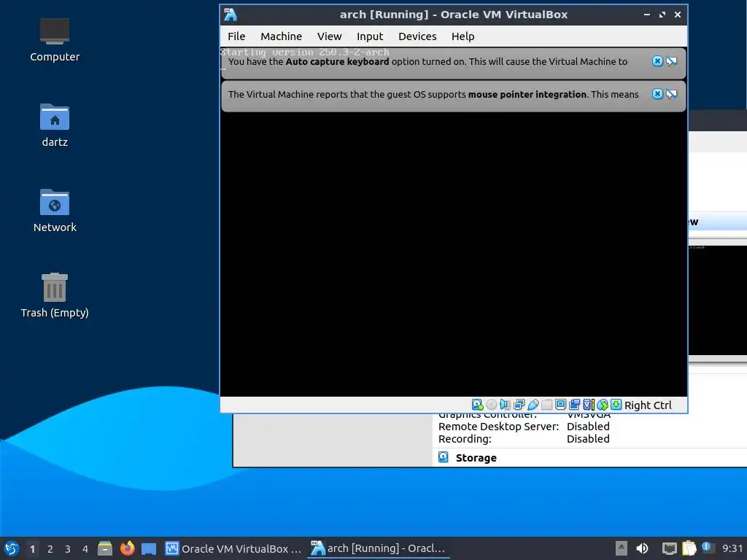Screen dimensions: 747x560
Task: Open the shared folders status icon
Action: (x=546, y=405)
